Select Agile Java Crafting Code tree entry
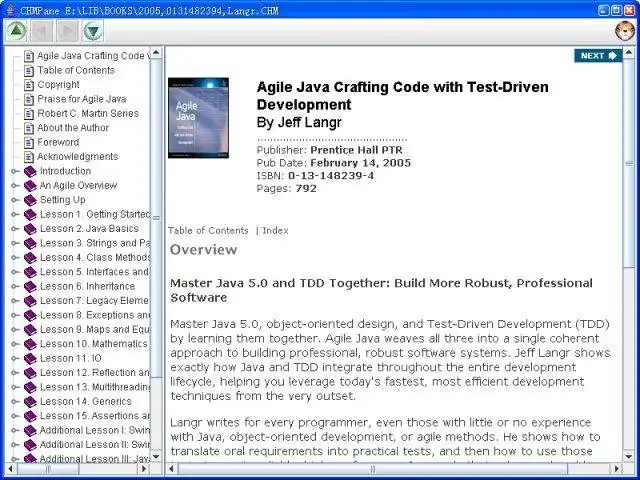640x480 pixels. click(x=93, y=56)
